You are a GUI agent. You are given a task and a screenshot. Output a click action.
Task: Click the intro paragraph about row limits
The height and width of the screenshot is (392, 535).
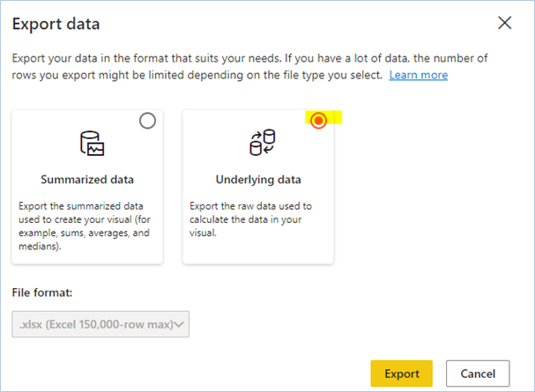click(249, 66)
